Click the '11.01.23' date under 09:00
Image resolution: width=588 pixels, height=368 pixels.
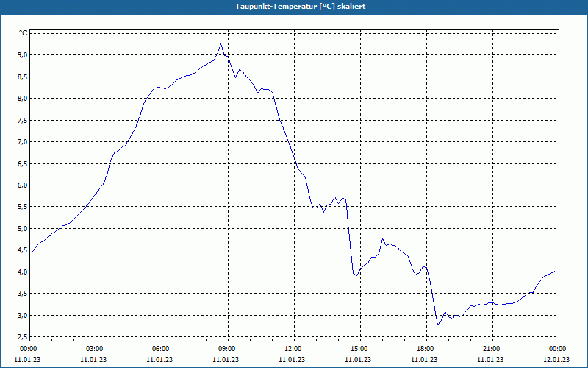coord(226,359)
